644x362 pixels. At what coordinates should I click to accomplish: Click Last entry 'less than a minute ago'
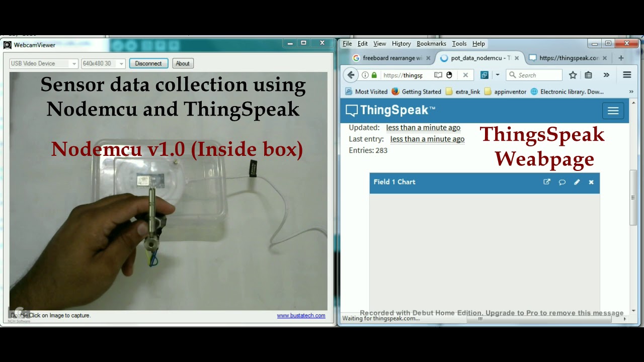(427, 139)
